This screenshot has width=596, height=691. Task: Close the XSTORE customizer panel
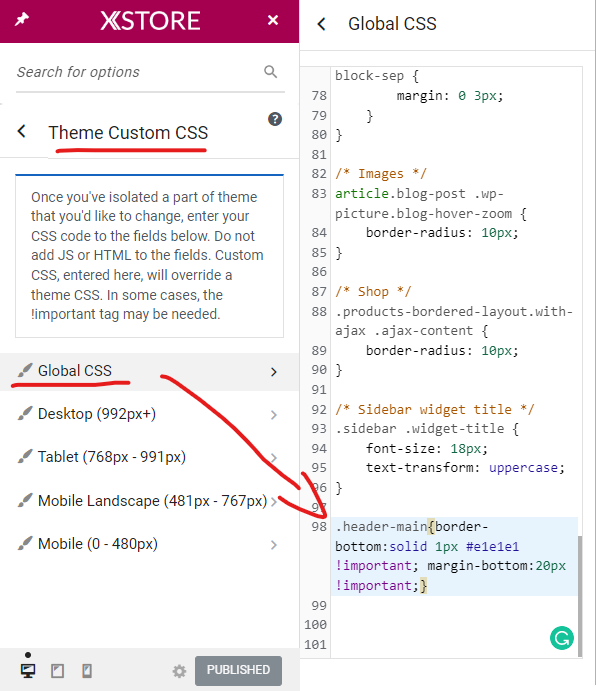273,20
